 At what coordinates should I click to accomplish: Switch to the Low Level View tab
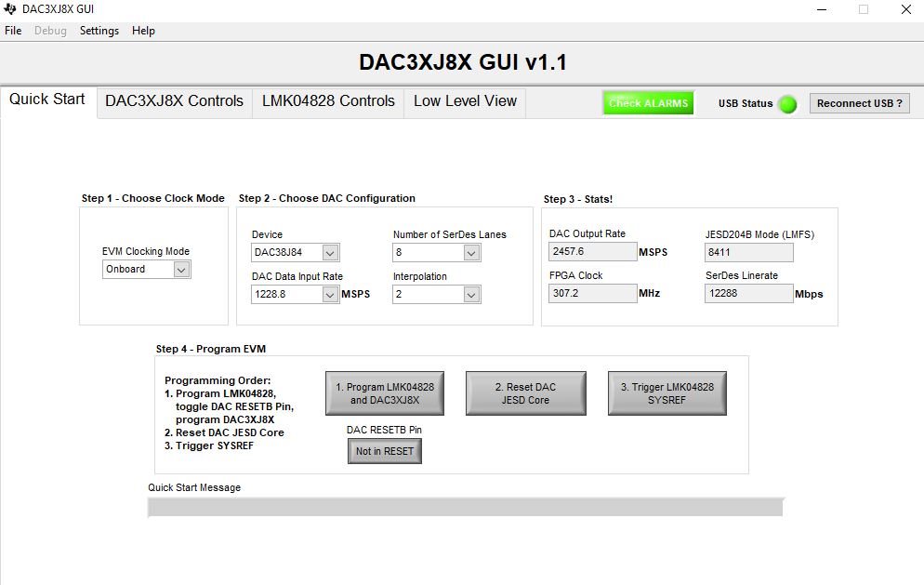465,101
